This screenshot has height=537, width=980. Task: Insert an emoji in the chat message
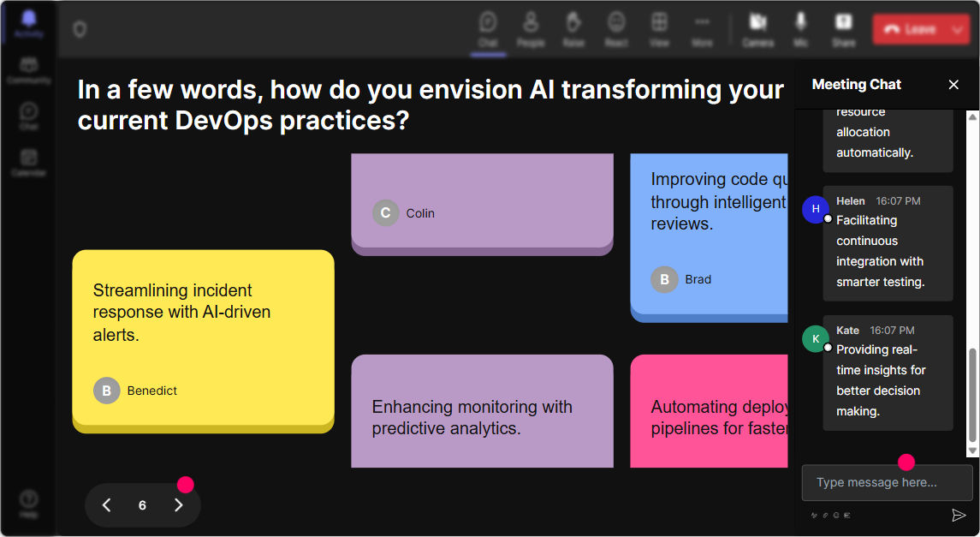tap(836, 516)
